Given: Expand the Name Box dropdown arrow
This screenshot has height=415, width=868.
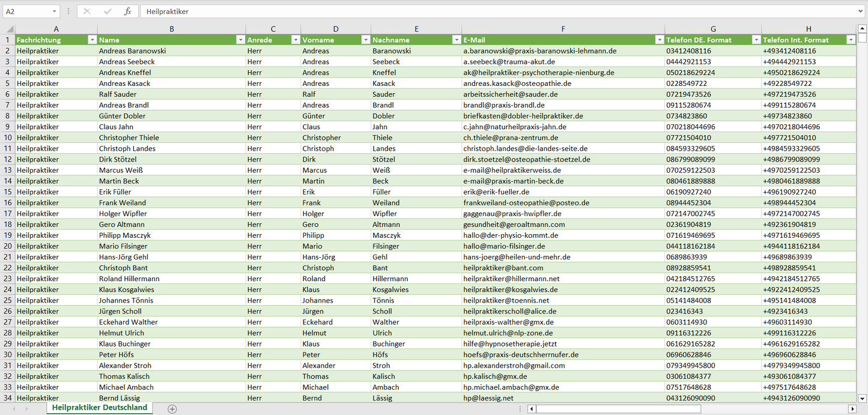Looking at the screenshot, I should pyautogui.click(x=54, y=11).
